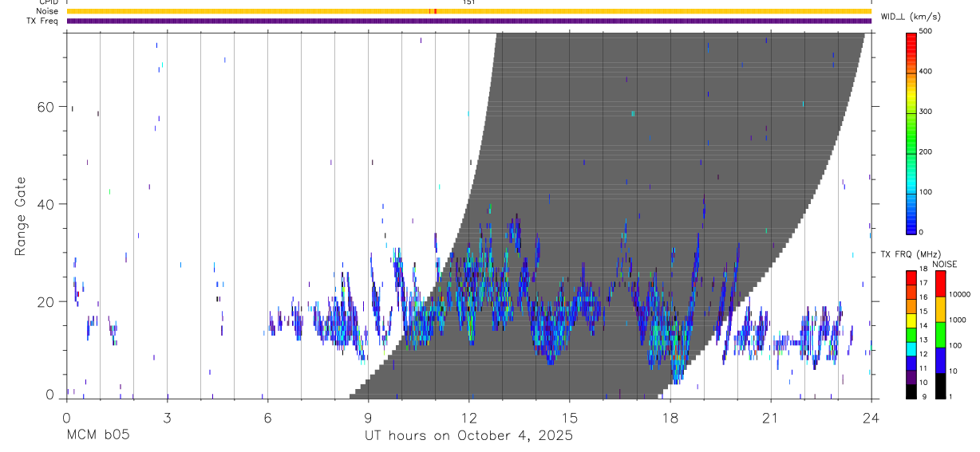Click the red spike in the Noise strip
The width and height of the screenshot is (980, 452).
click(x=435, y=11)
